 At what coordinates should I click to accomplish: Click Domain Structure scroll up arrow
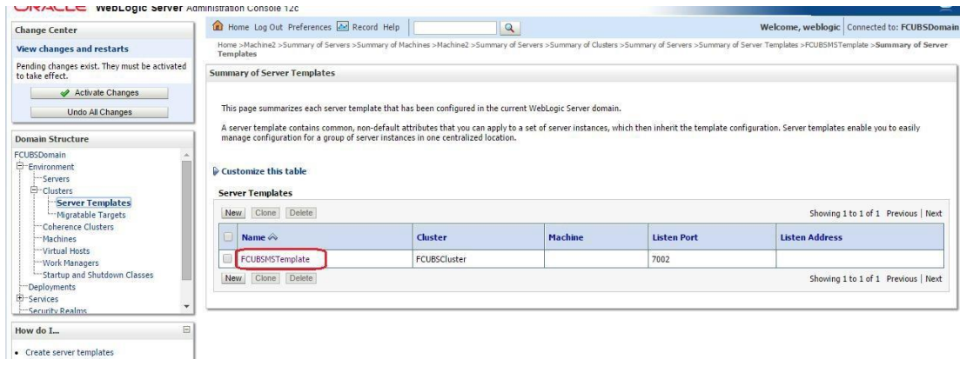(185, 155)
